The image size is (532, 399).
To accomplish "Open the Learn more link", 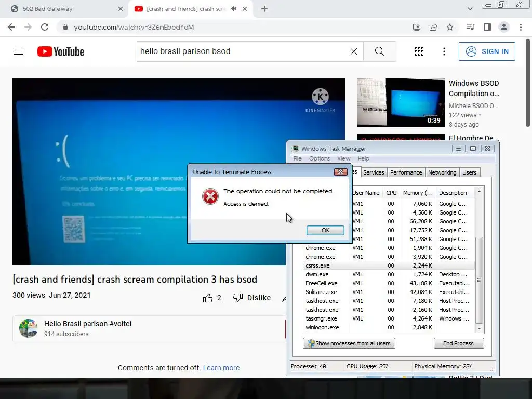I will point(221,368).
